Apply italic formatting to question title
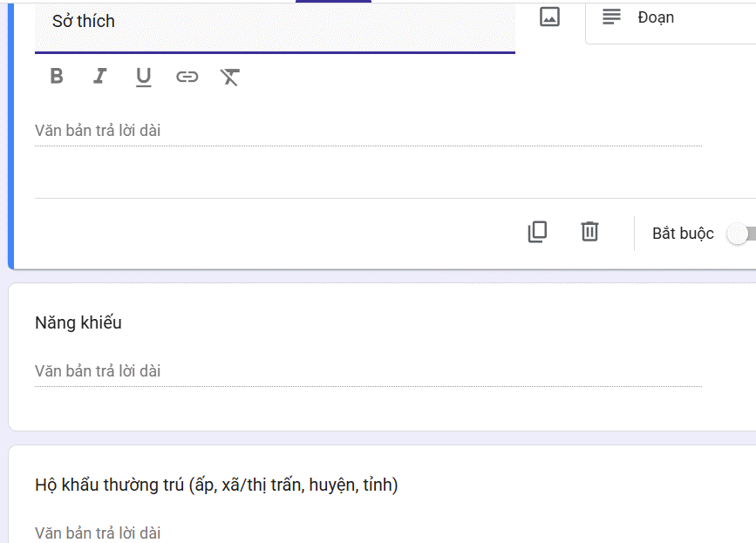The height and width of the screenshot is (543, 756). pyautogui.click(x=99, y=76)
